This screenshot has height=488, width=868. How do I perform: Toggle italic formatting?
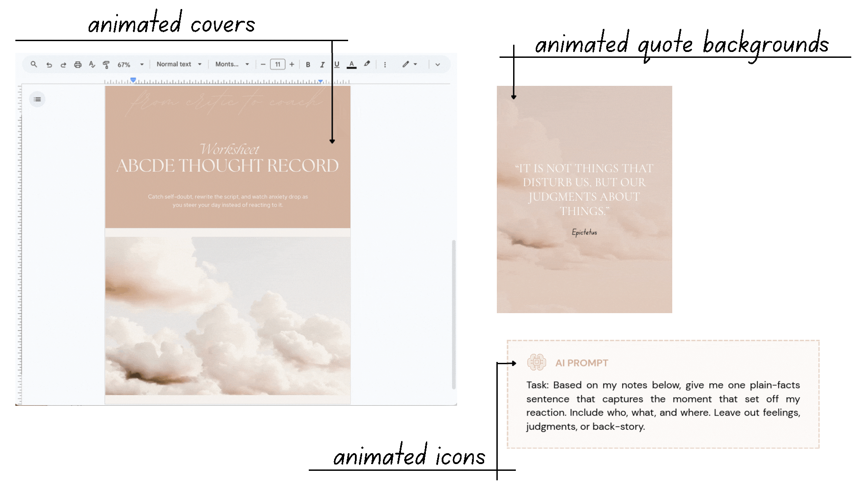click(x=322, y=64)
